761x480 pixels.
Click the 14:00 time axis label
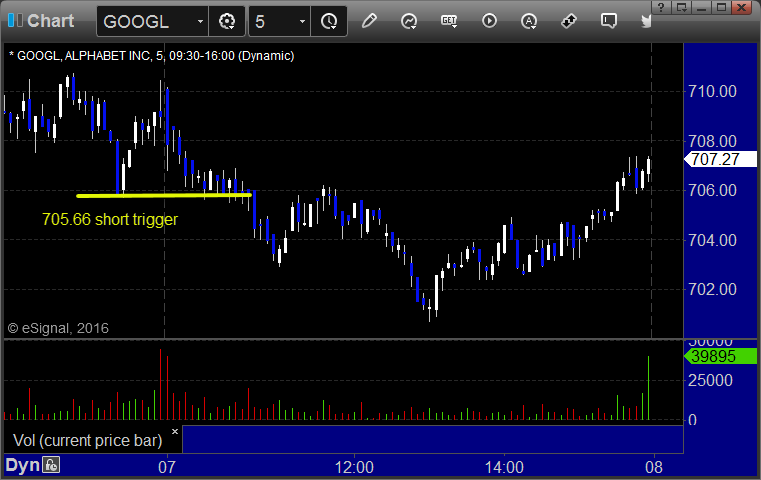[504, 467]
